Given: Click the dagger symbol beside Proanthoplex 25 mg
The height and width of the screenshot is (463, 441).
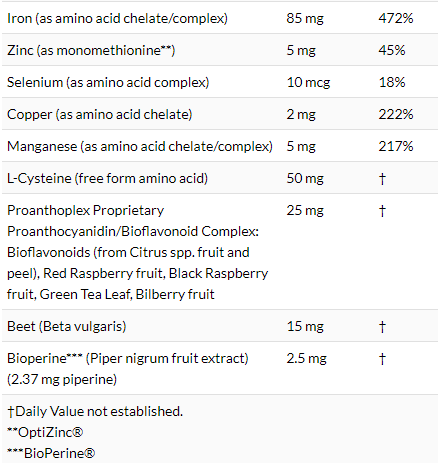Looking at the screenshot, I should click(382, 210).
